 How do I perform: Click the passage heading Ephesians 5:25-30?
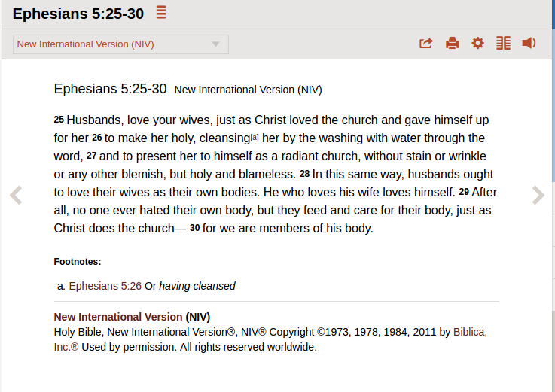pyautogui.click(x=110, y=89)
